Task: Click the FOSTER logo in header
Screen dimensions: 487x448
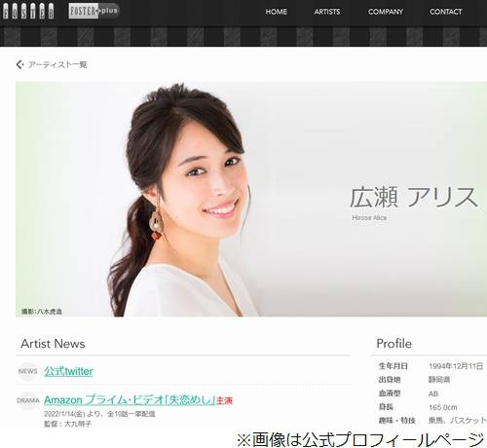Action: pos(28,11)
